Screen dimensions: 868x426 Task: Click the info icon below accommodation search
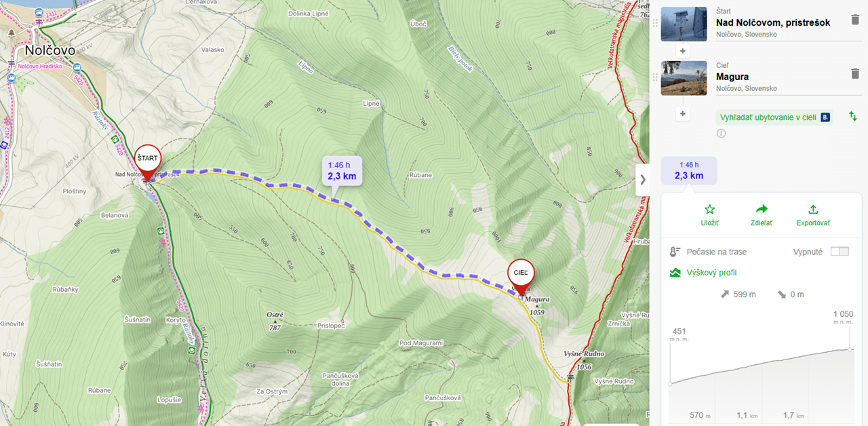click(721, 134)
